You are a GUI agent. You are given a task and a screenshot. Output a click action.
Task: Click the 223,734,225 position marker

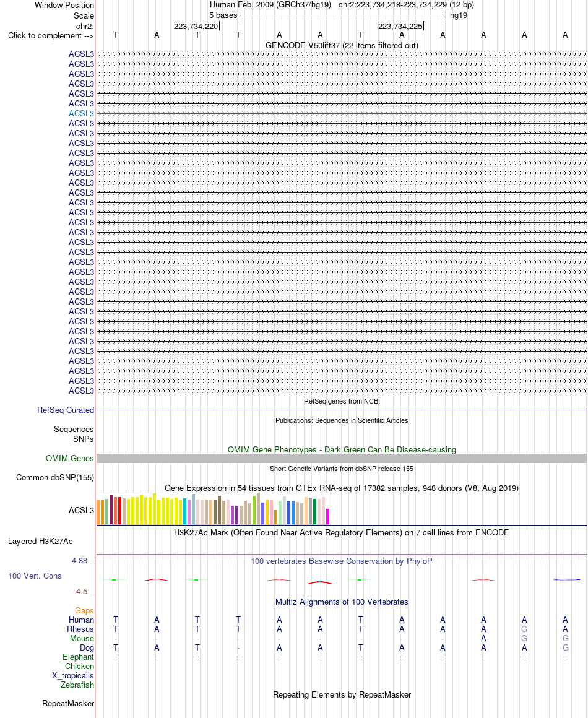[x=400, y=26]
